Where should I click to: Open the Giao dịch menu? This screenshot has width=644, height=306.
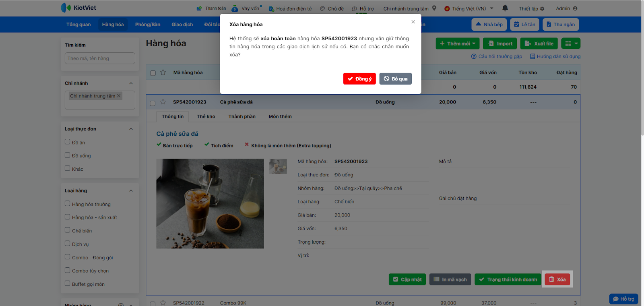point(182,25)
